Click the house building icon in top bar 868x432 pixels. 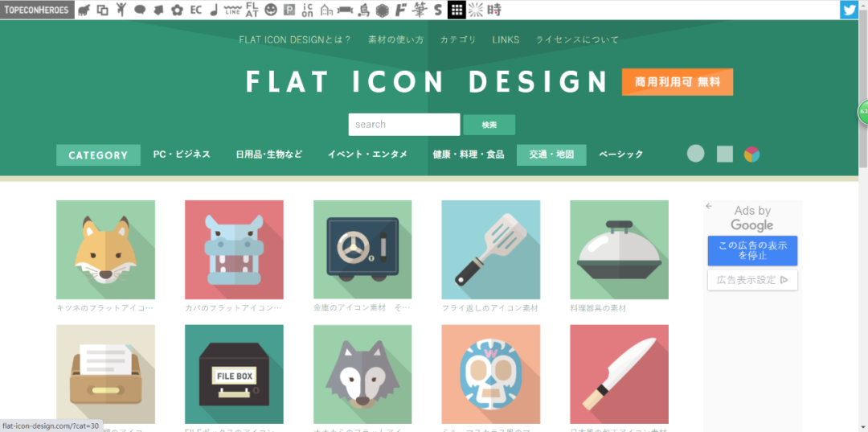click(x=326, y=10)
